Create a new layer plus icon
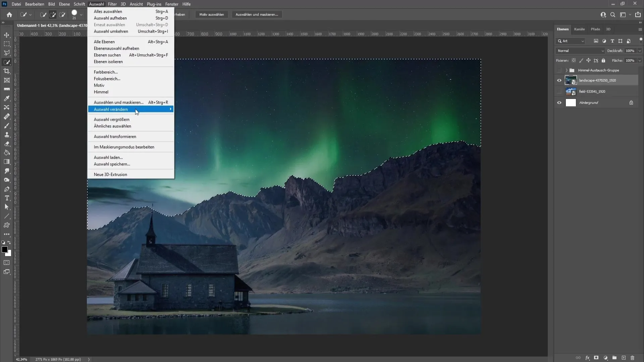Screen dimensions: 644x362 click(624, 358)
